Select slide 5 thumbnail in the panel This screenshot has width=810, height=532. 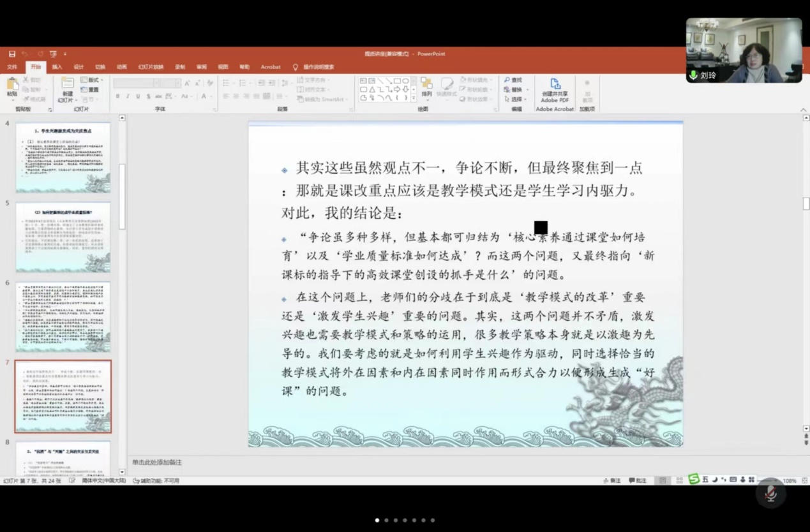tap(63, 237)
